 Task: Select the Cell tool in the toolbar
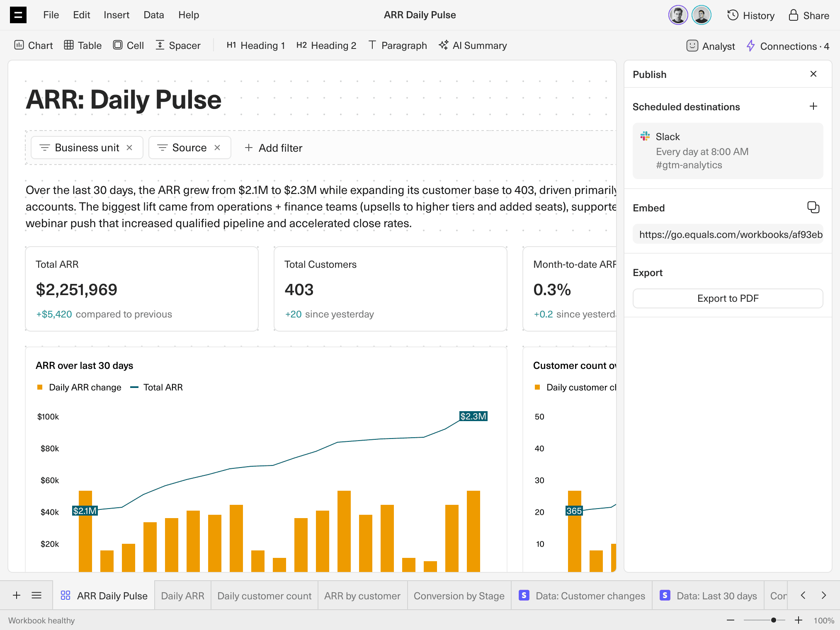[129, 46]
